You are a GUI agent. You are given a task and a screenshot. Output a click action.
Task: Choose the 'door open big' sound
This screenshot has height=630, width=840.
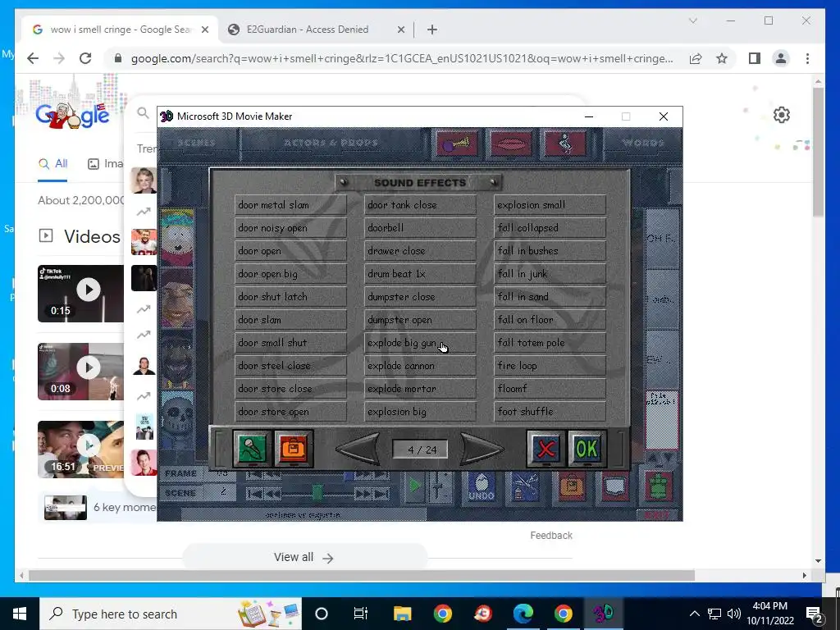[291, 274]
